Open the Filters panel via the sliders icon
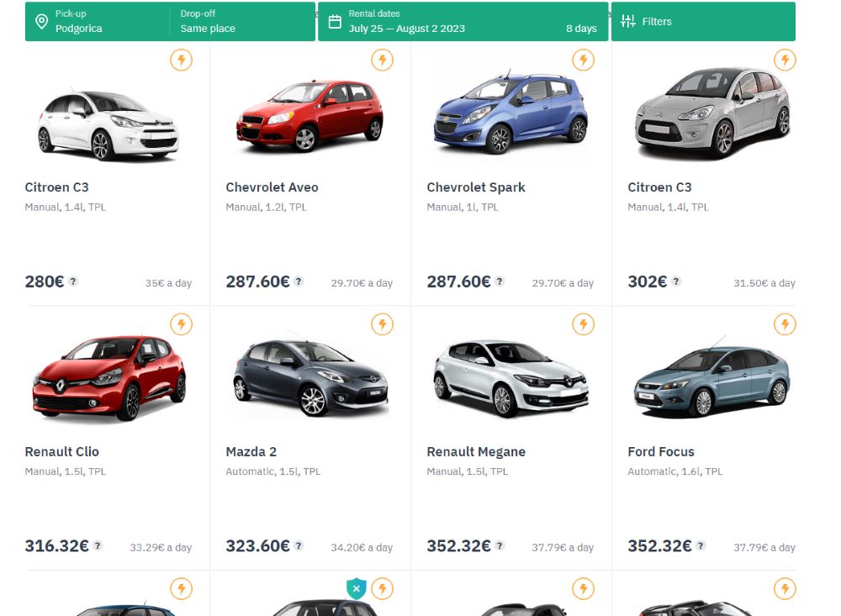Screen dimensions: 841x616 click(x=627, y=21)
